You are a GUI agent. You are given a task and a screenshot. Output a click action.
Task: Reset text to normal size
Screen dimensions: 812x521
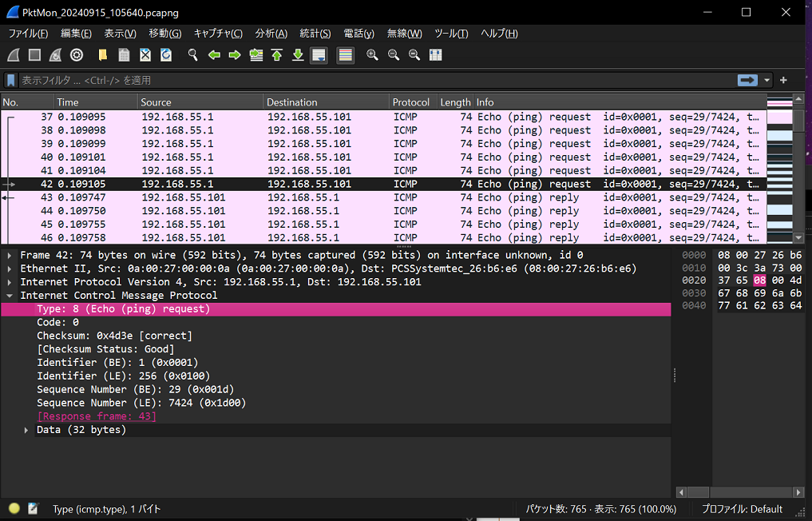[x=414, y=55]
